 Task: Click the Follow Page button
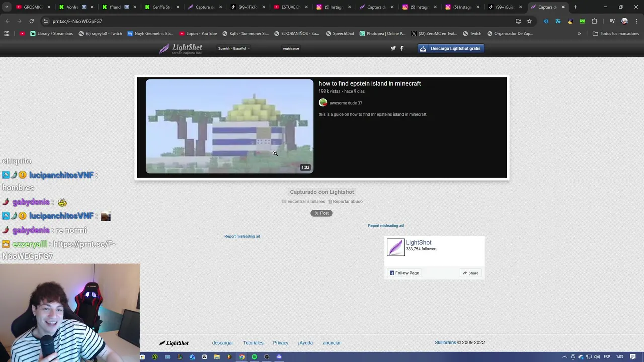[x=405, y=273]
